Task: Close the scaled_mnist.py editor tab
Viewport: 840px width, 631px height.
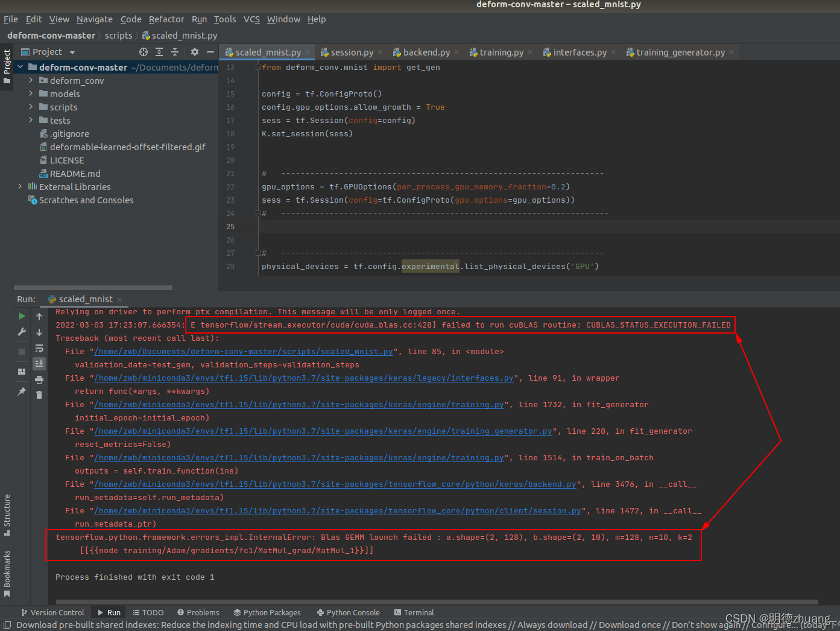Action: (x=308, y=52)
